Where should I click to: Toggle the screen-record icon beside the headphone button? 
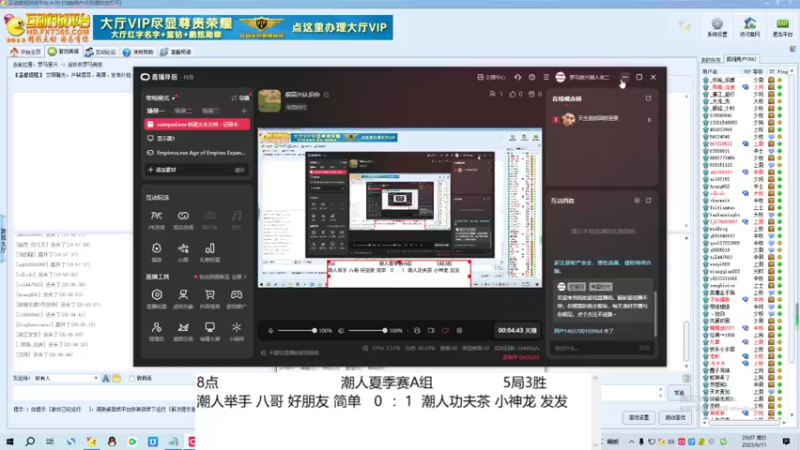pyautogui.click(x=431, y=331)
